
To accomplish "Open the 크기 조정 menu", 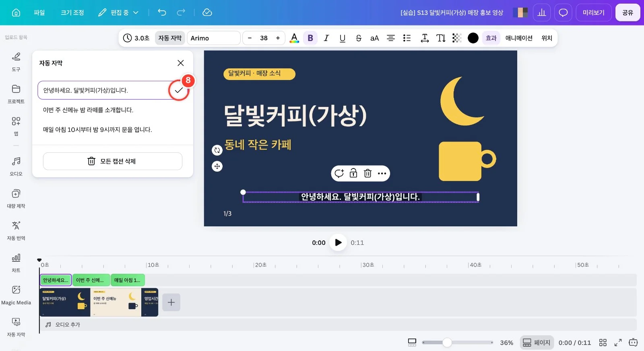I will click(x=72, y=12).
